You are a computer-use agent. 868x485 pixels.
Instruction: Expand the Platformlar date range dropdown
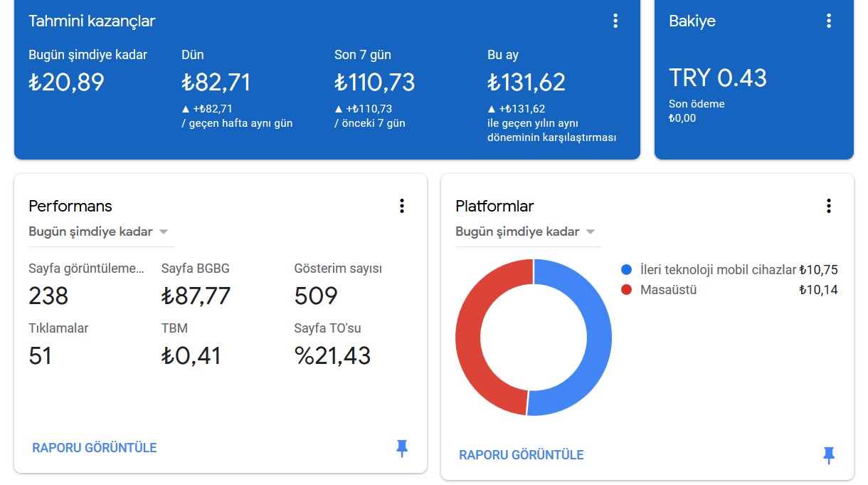[x=527, y=232]
